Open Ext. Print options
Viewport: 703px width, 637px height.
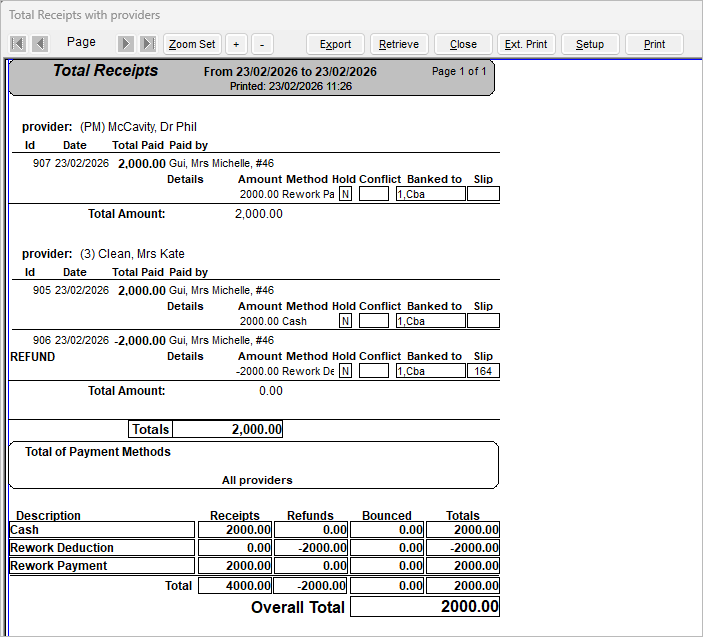(525, 44)
